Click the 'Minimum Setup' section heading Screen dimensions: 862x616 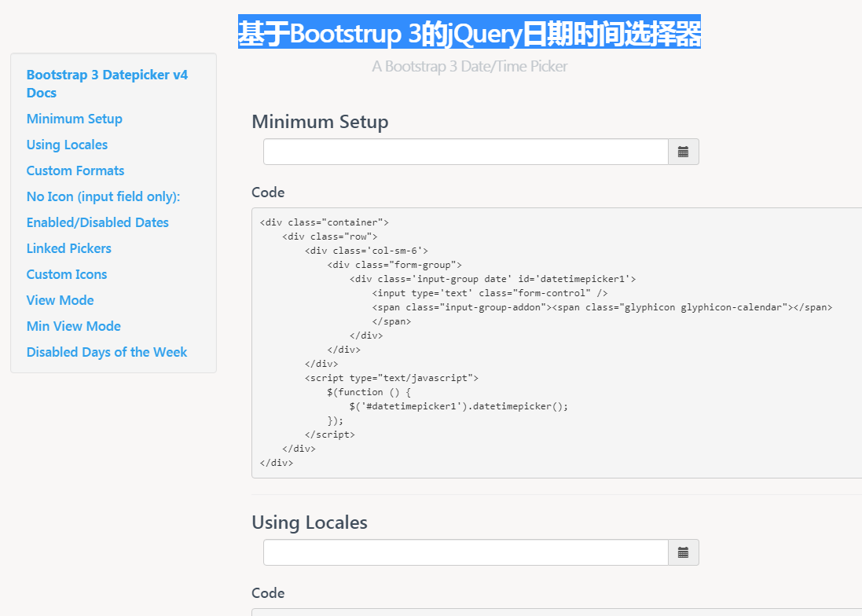tap(320, 122)
